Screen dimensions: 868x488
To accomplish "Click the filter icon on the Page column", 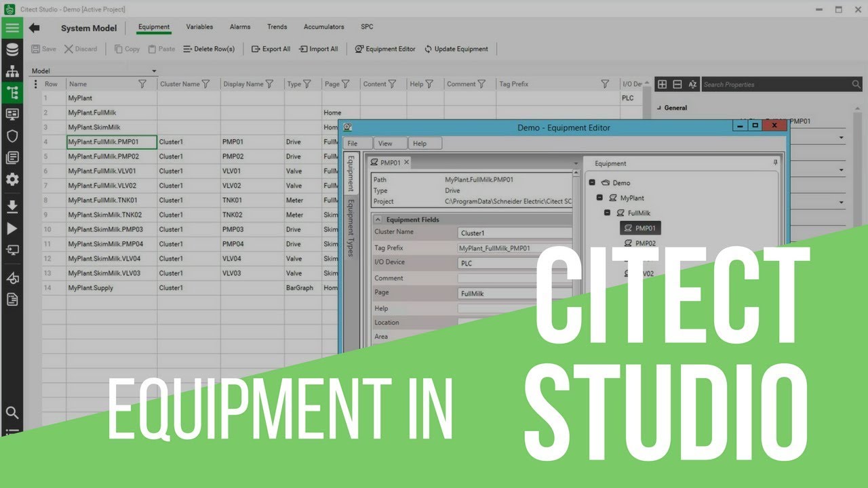I will tap(345, 84).
